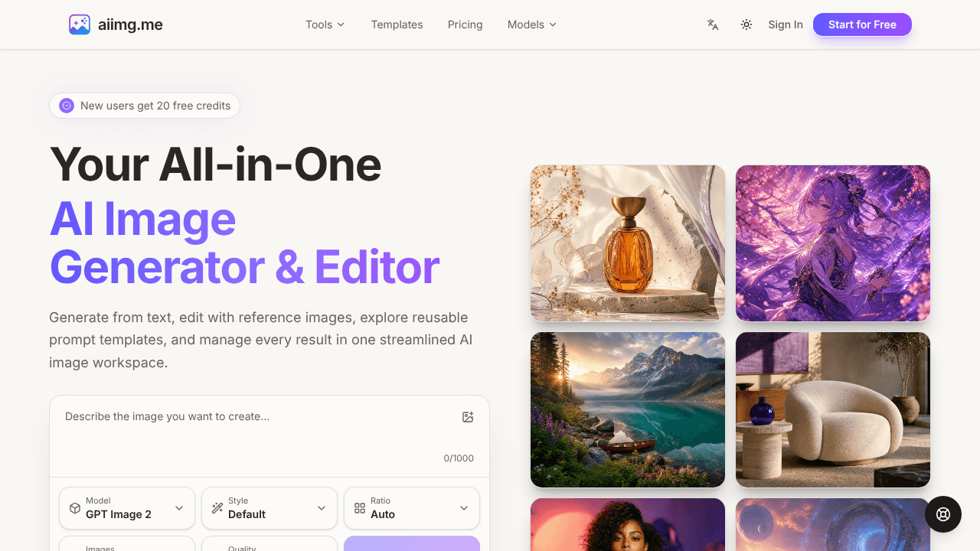Click Start for Free button
The image size is (980, 551).
coord(862,24)
